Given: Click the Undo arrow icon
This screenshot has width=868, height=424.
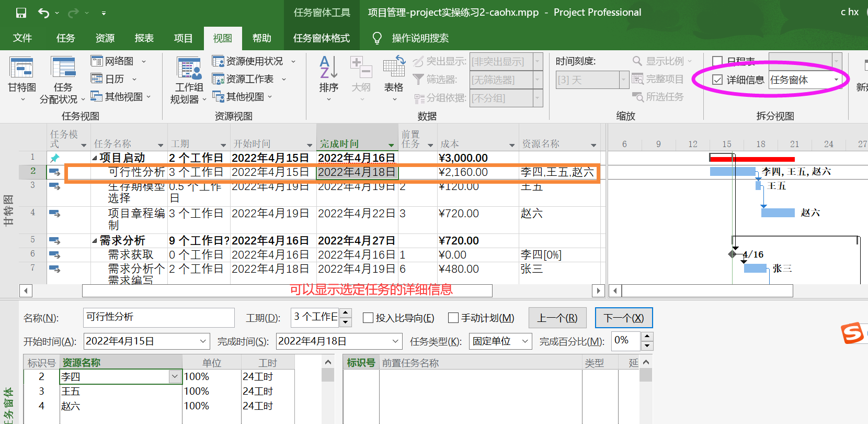Looking at the screenshot, I should coord(44,13).
